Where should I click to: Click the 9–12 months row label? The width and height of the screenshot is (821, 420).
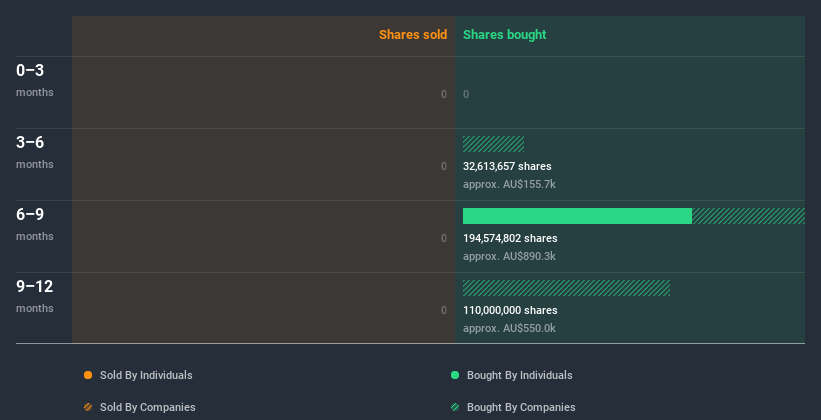click(35, 296)
